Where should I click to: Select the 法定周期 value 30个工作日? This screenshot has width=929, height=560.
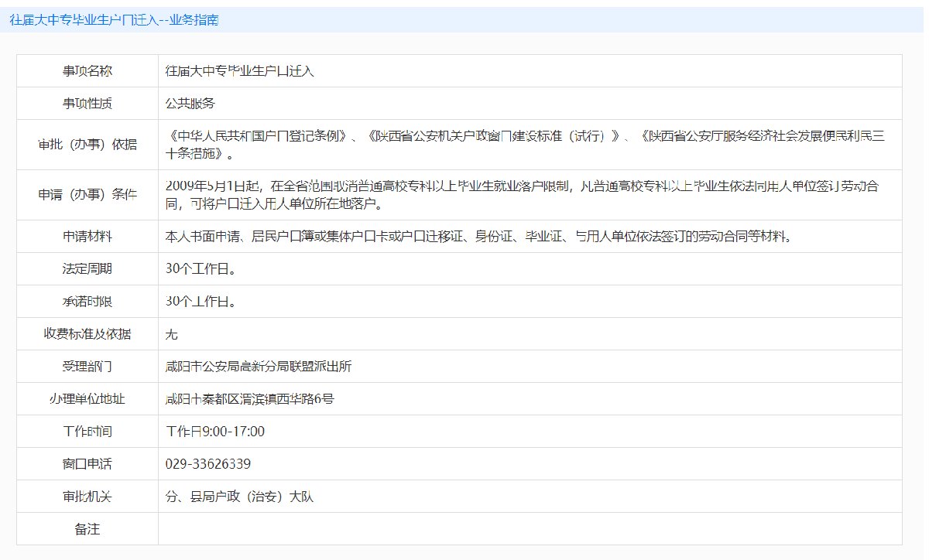pyautogui.click(x=201, y=269)
